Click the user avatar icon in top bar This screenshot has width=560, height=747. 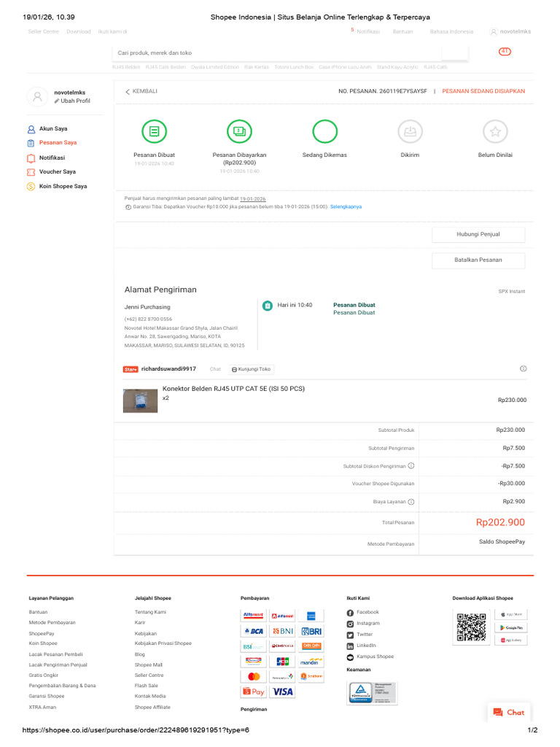pyautogui.click(x=494, y=32)
